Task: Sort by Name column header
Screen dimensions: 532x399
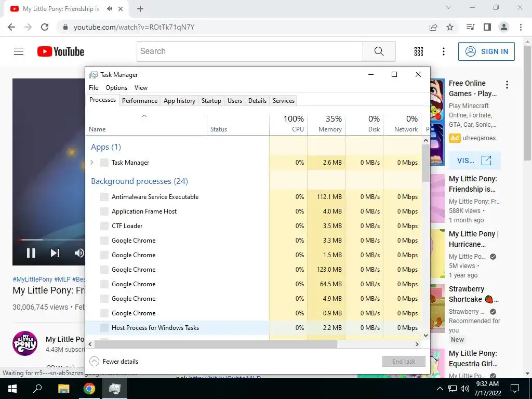Action: coord(146,124)
